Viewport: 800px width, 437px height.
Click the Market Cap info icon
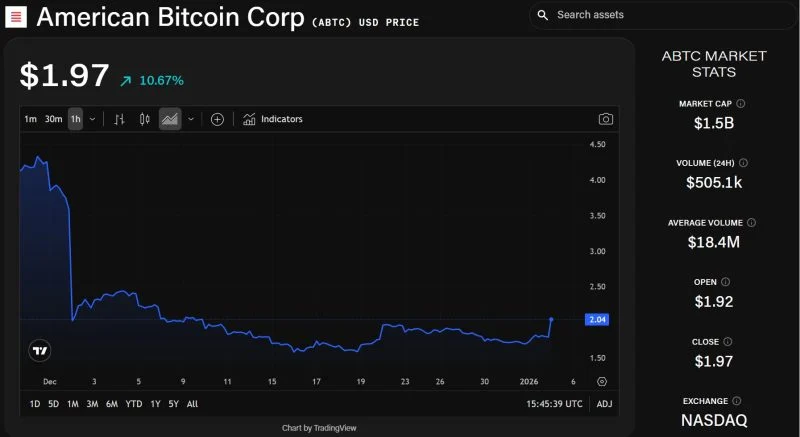tap(741, 103)
